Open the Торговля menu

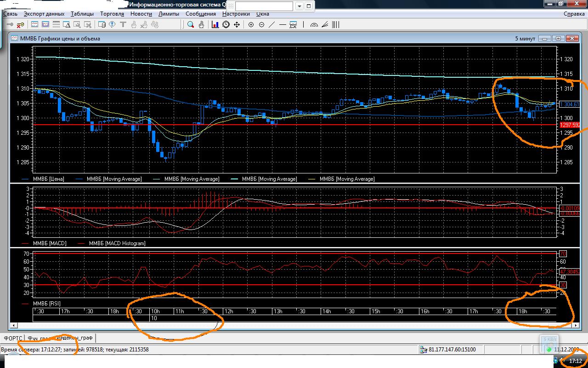[112, 14]
